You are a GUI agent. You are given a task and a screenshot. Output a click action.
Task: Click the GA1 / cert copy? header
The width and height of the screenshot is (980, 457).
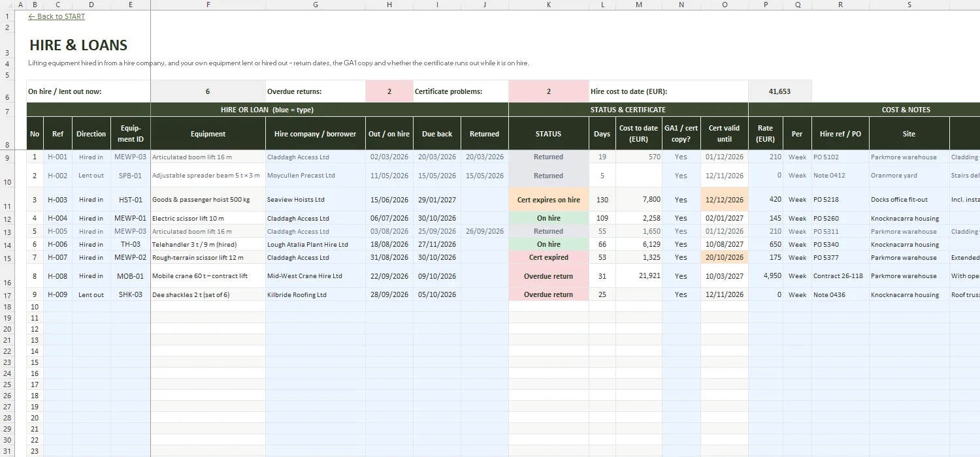tap(681, 134)
